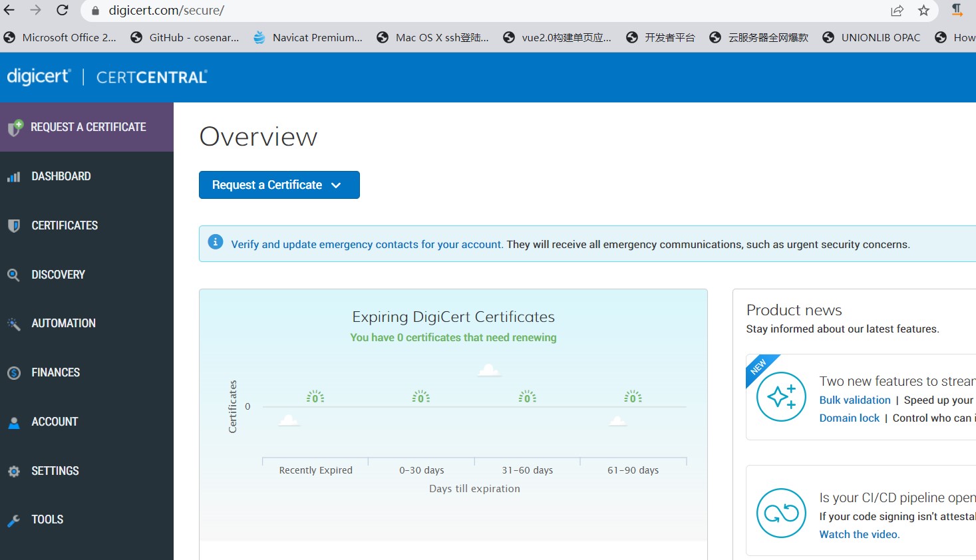Image resolution: width=976 pixels, height=560 pixels.
Task: Open Request a Certificate in sidebar
Action: click(87, 127)
